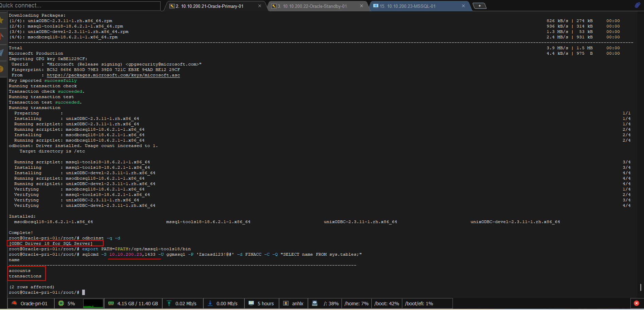Click the '/home: 7%' disk usage
This screenshot has height=310, width=644.
pyautogui.click(x=356, y=304)
